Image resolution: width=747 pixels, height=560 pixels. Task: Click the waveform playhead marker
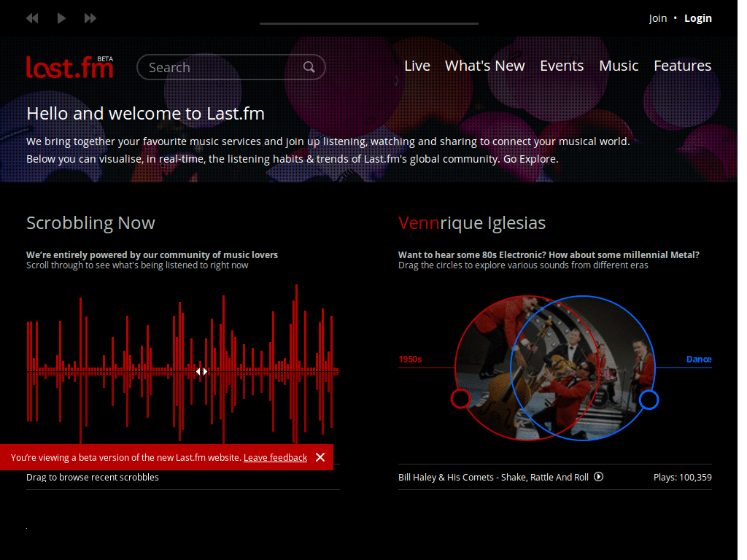[x=201, y=371]
